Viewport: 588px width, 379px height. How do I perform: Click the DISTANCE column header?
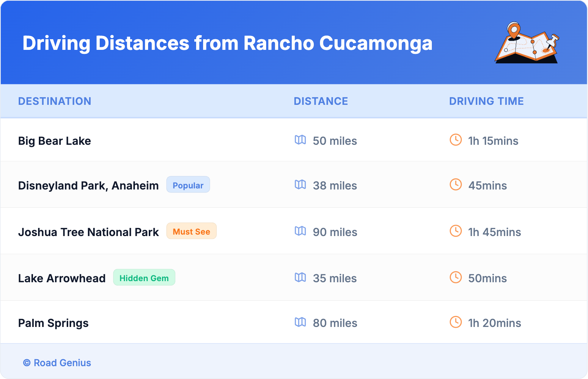pyautogui.click(x=321, y=101)
